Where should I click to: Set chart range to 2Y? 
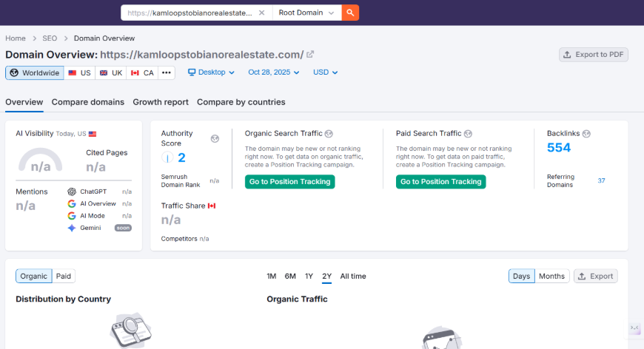[327, 277]
